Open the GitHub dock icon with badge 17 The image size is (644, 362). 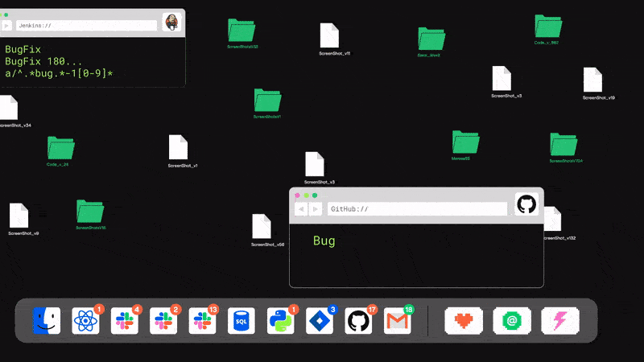358,320
